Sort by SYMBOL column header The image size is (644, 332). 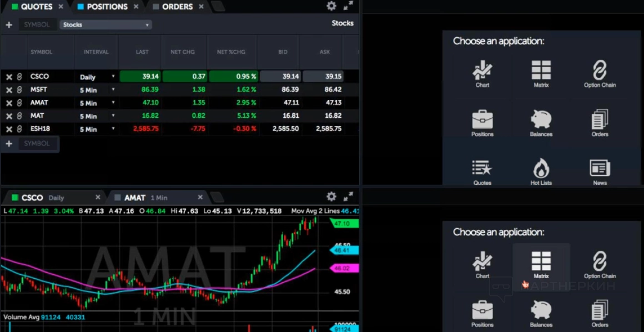pyautogui.click(x=42, y=52)
